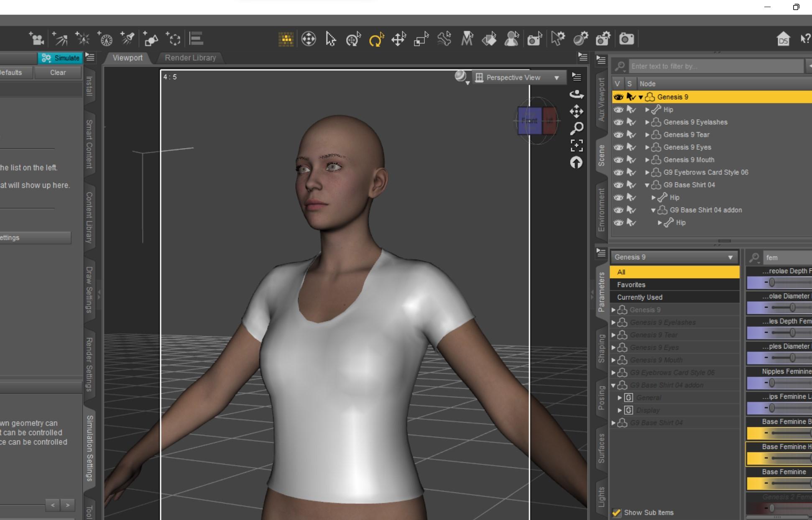812x520 pixels.
Task: Toggle visibility of G9 Base Shirt 04
Action: click(x=618, y=185)
